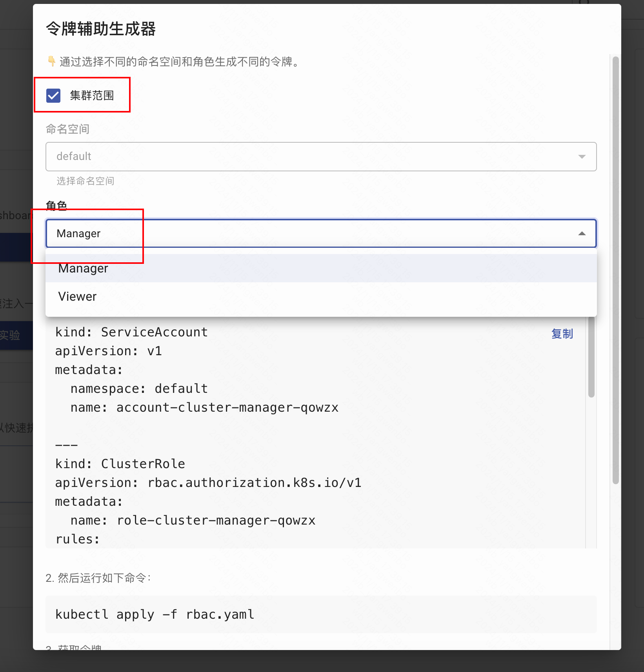Uncheck the 集群范围 checkbox
Image resolution: width=644 pixels, height=672 pixels.
53,95
